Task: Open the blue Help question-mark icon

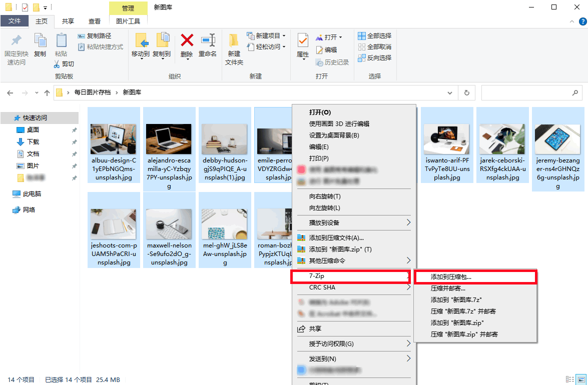Action: 581,21
